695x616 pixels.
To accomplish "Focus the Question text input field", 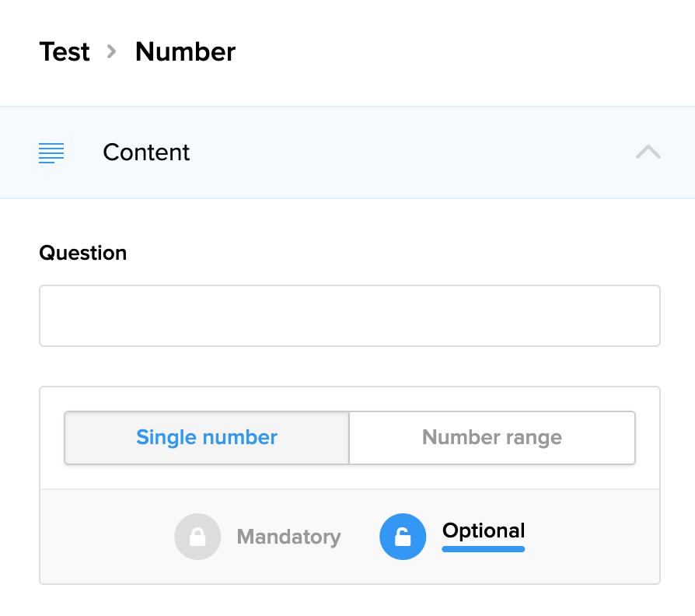I will pos(350,316).
